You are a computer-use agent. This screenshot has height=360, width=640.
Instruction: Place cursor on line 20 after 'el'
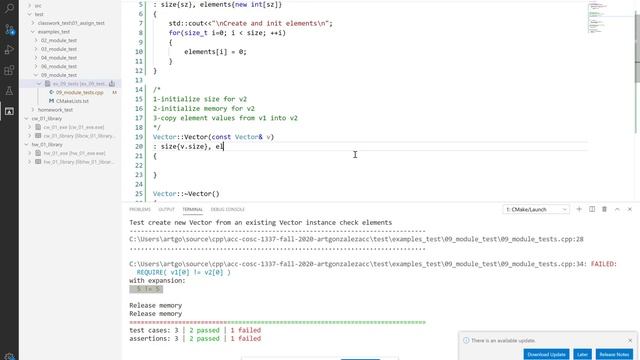[x=224, y=147]
